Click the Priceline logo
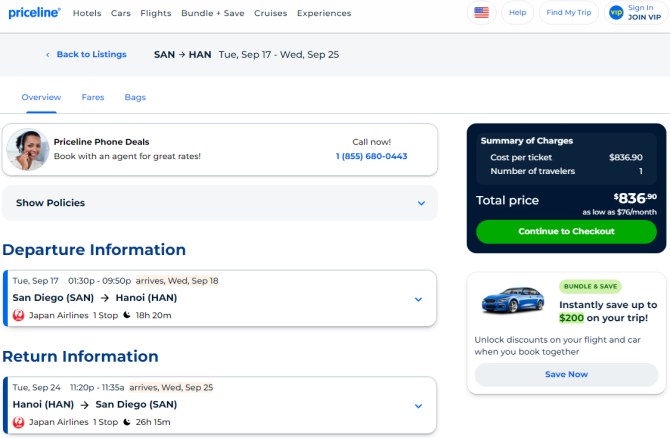This screenshot has height=438, width=670. point(35,13)
